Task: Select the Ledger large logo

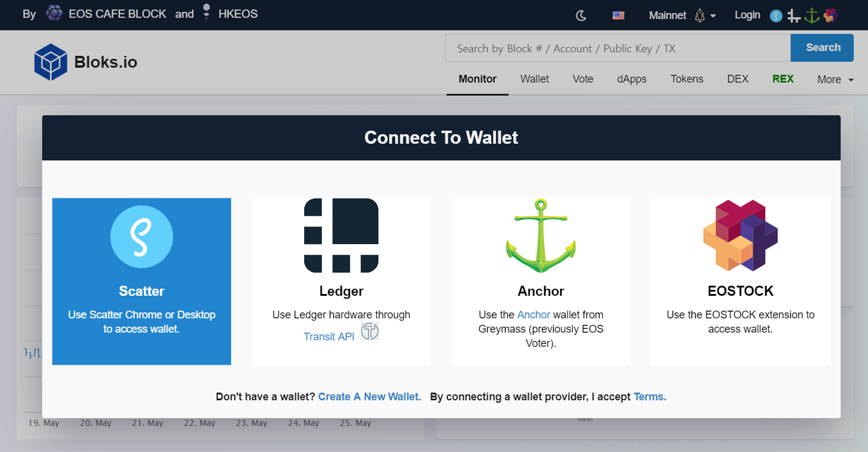Action: (x=341, y=236)
